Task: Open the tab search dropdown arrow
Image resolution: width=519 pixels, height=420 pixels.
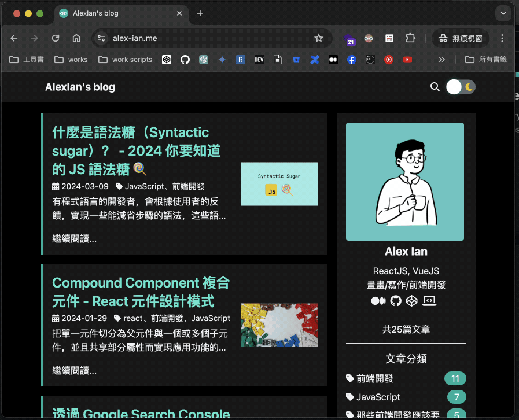Action: pyautogui.click(x=503, y=13)
